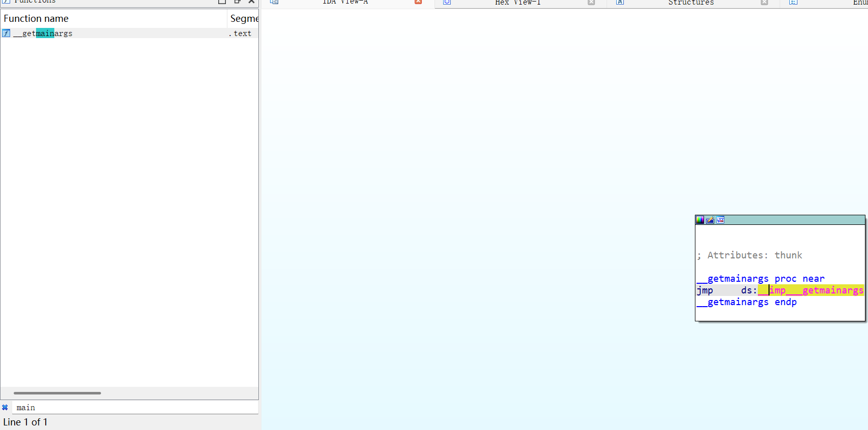
Task: Sort by the Segment column header
Action: click(x=244, y=19)
